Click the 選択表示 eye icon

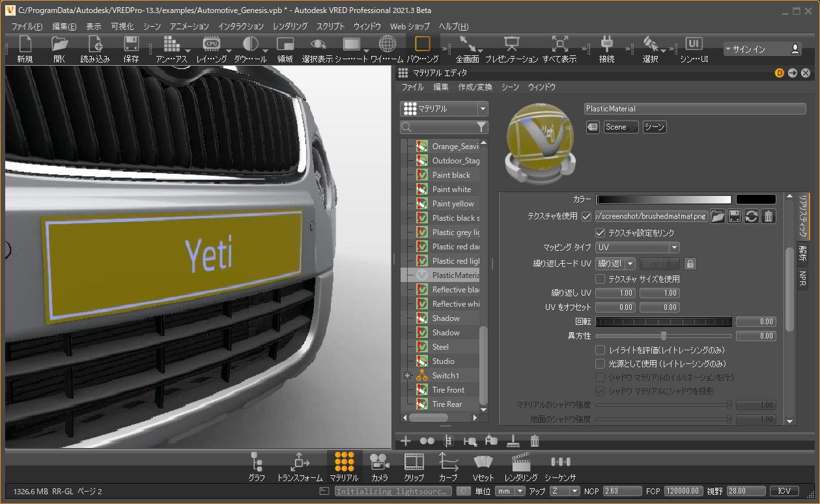(x=317, y=44)
